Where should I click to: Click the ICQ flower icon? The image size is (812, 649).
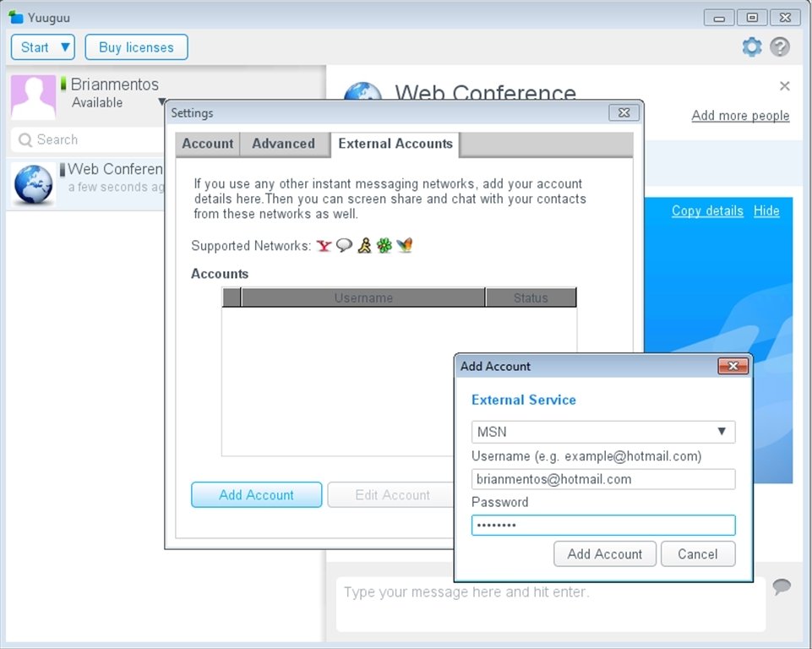pos(384,246)
